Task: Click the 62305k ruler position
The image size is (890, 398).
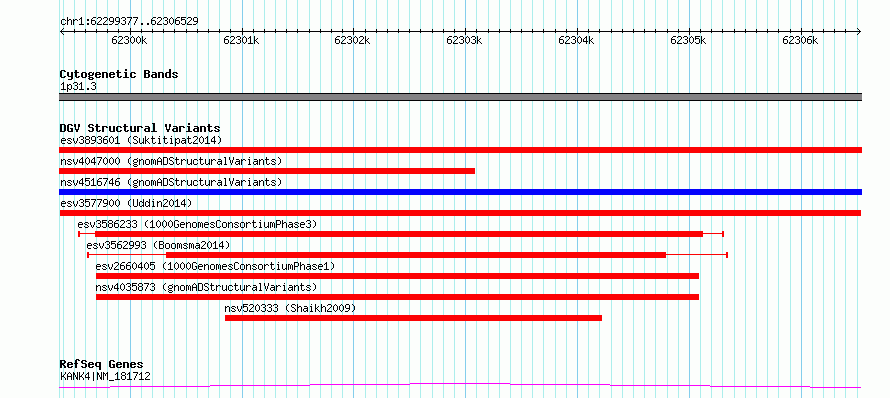Action: [688, 40]
